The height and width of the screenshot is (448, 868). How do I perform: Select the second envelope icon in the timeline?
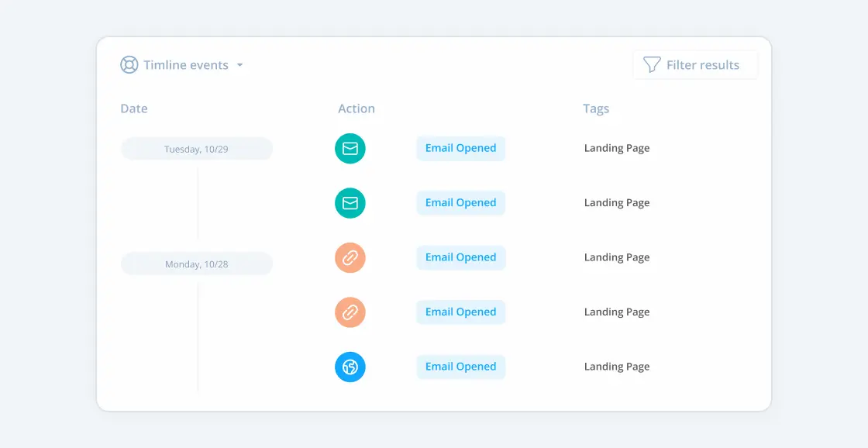coord(350,202)
